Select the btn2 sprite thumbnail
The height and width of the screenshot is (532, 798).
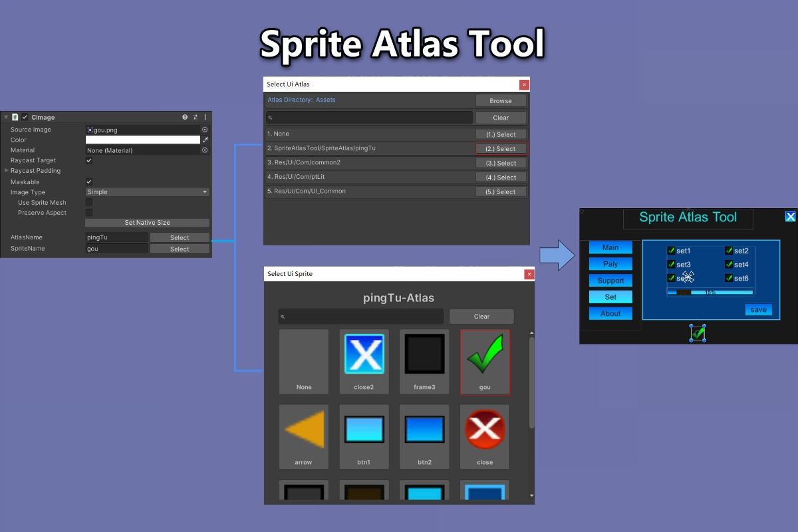(x=424, y=437)
